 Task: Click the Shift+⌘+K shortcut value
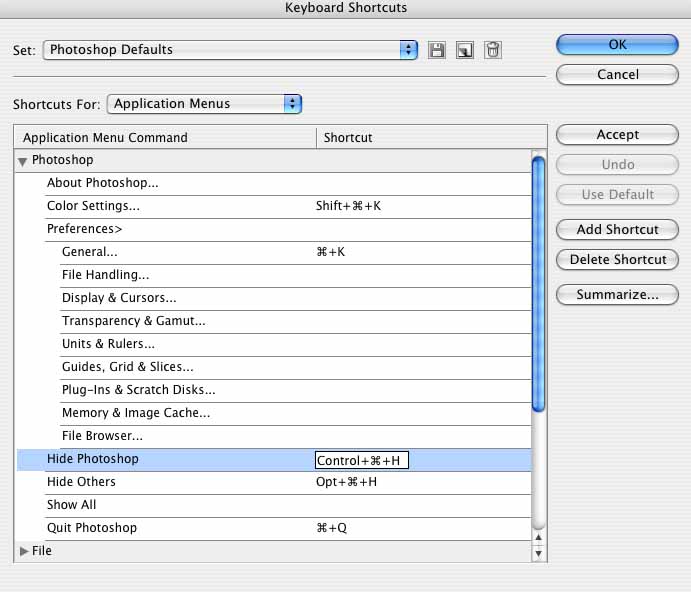[348, 206]
